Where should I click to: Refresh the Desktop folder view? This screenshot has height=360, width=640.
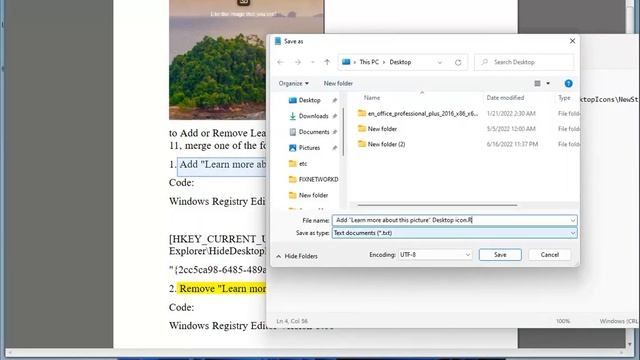pyautogui.click(x=458, y=62)
